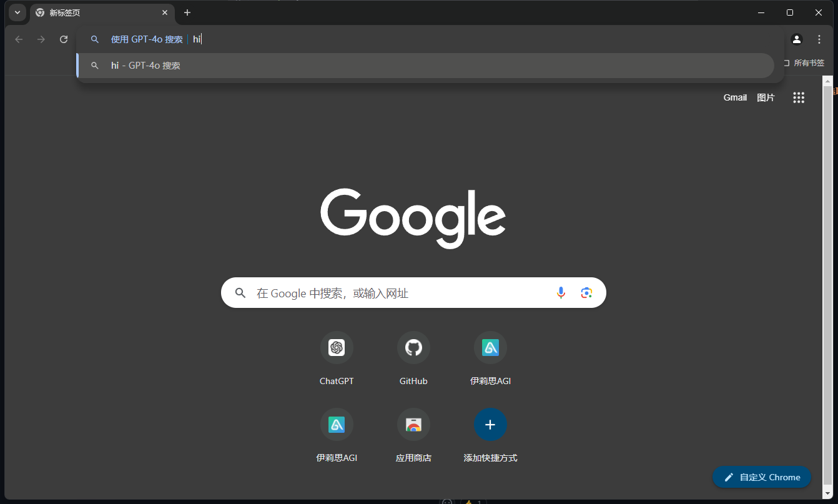Open the GitHub shortcut
This screenshot has width=838, height=504.
pos(413,348)
